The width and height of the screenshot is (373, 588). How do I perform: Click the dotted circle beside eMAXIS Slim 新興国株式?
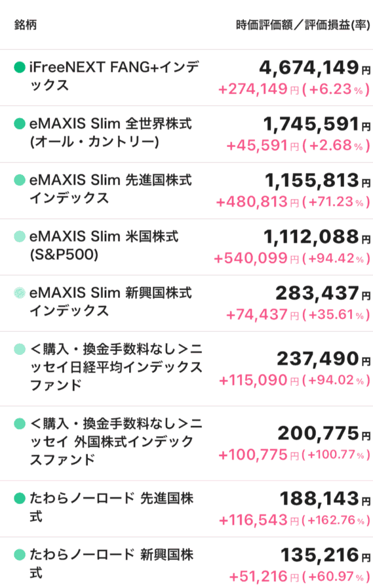(x=20, y=292)
